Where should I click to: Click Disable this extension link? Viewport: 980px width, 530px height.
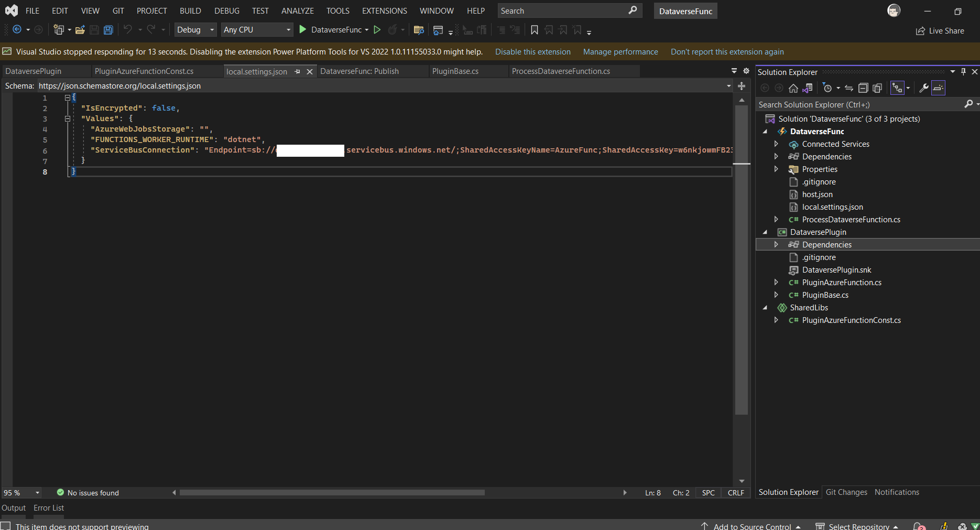pyautogui.click(x=533, y=52)
